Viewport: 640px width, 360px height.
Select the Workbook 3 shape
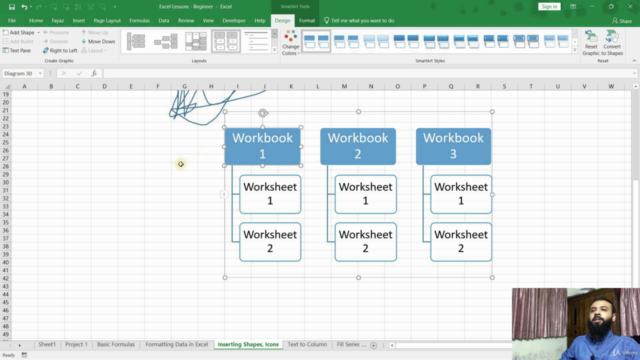453,147
